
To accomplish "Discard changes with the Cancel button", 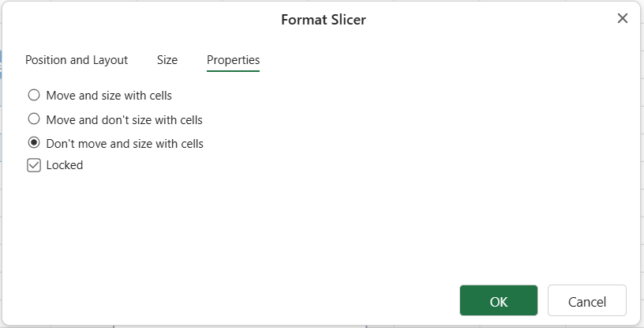I will point(587,300).
